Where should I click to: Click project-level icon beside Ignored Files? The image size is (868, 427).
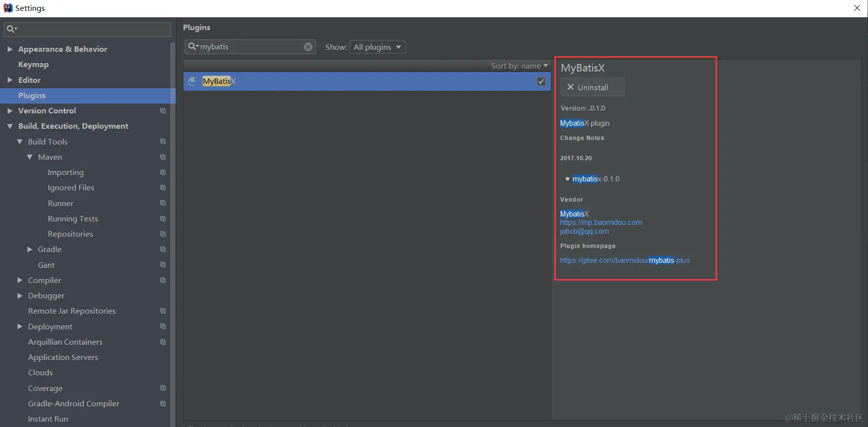pyautogui.click(x=163, y=188)
